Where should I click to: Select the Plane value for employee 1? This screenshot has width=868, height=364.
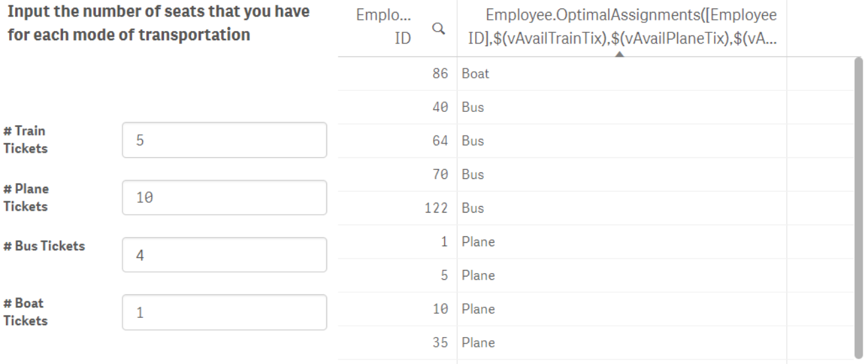tap(622, 242)
